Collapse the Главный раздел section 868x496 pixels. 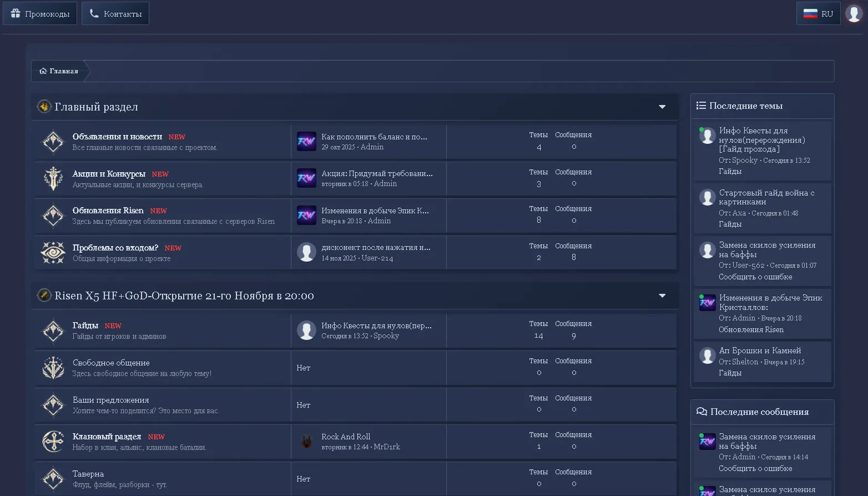pos(662,107)
